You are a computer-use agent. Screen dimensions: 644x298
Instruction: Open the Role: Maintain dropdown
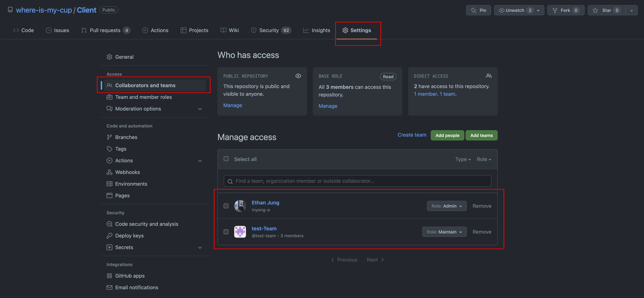(444, 232)
